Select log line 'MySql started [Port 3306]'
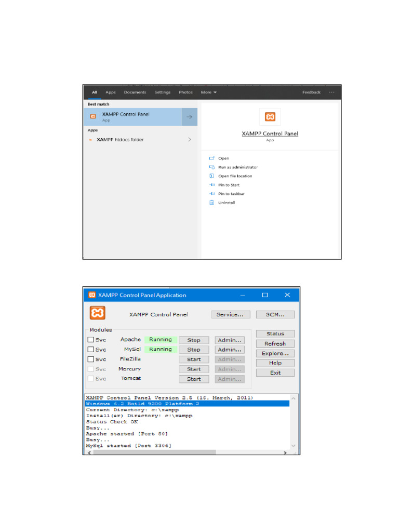The image size is (399, 532). (x=129, y=445)
